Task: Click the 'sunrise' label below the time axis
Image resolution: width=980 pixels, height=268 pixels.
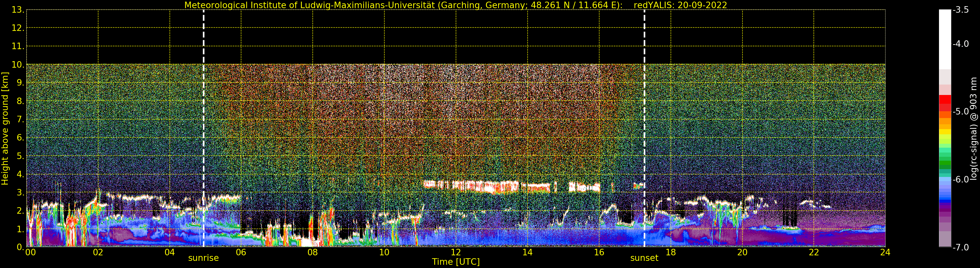Action: pyautogui.click(x=203, y=258)
